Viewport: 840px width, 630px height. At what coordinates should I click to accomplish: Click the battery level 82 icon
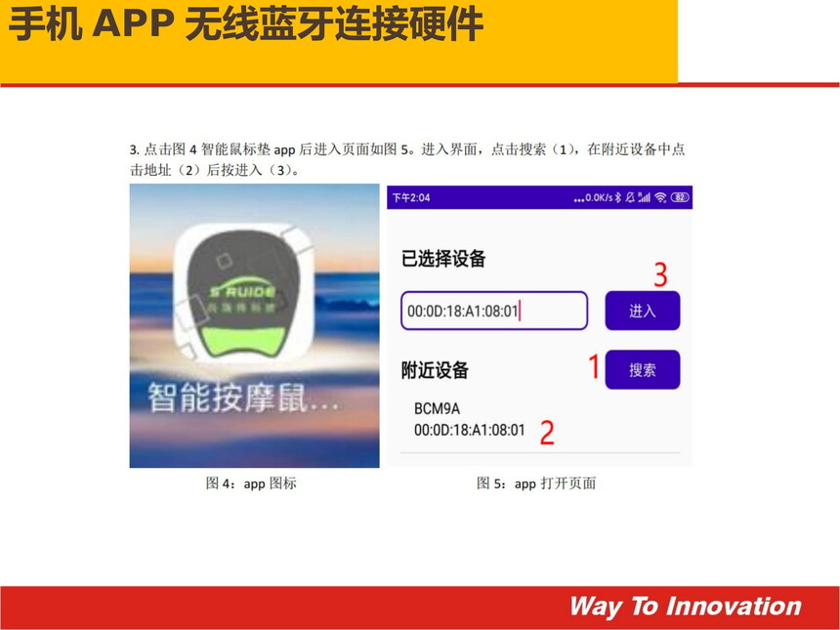[680, 197]
